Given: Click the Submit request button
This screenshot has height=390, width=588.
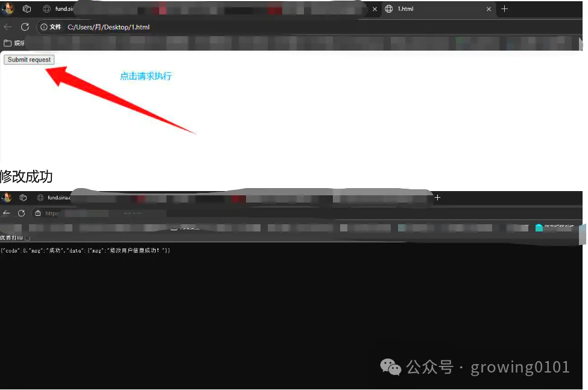Looking at the screenshot, I should (30, 60).
